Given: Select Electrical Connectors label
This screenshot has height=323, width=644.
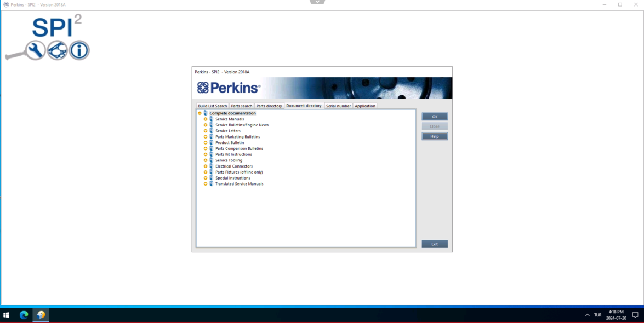Looking at the screenshot, I should click(x=234, y=166).
